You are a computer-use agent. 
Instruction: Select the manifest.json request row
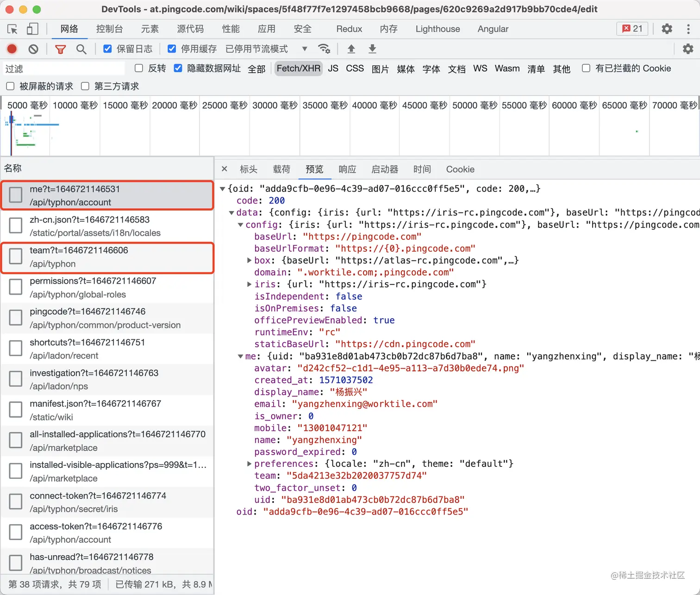107,410
